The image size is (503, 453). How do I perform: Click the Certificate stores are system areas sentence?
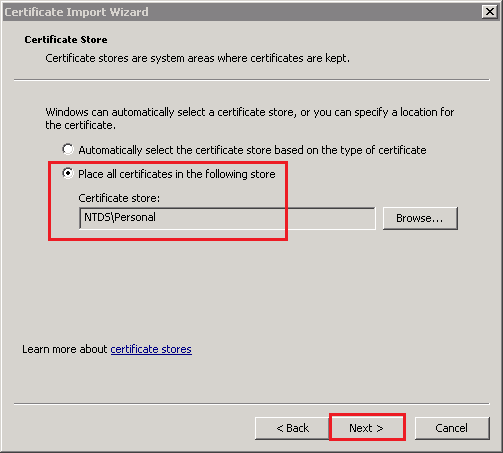198,58
